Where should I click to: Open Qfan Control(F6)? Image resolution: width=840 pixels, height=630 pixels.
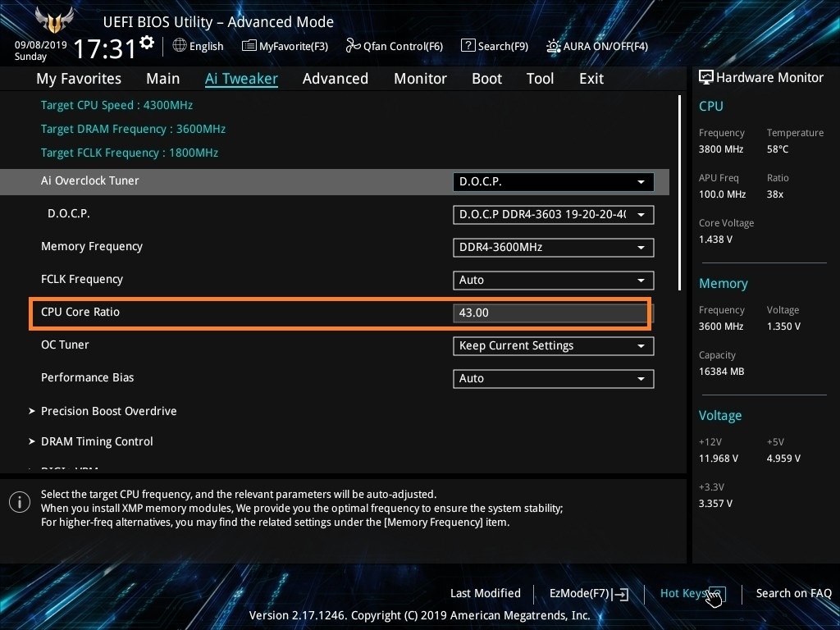395,46
